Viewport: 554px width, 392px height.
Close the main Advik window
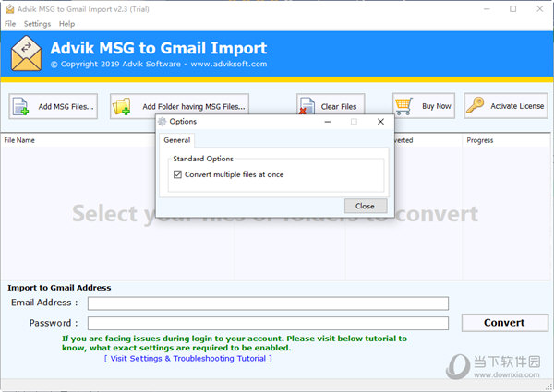(539, 9)
